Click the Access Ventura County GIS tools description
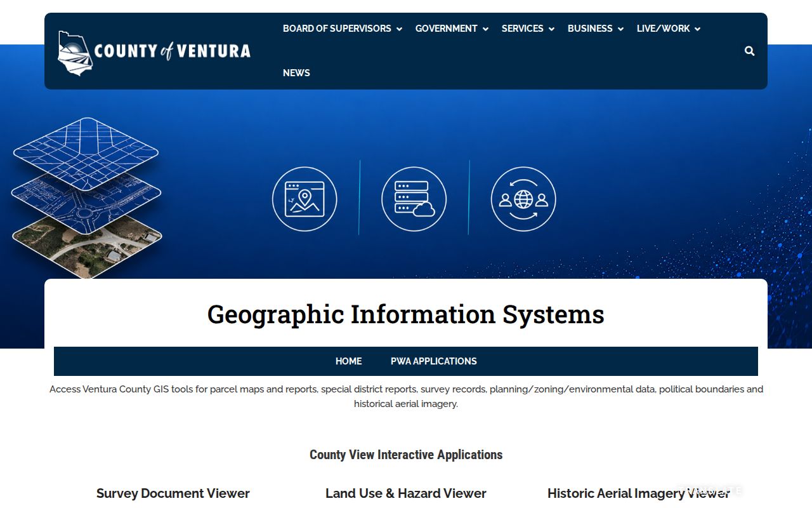Image resolution: width=812 pixels, height=508 pixels. (406, 396)
